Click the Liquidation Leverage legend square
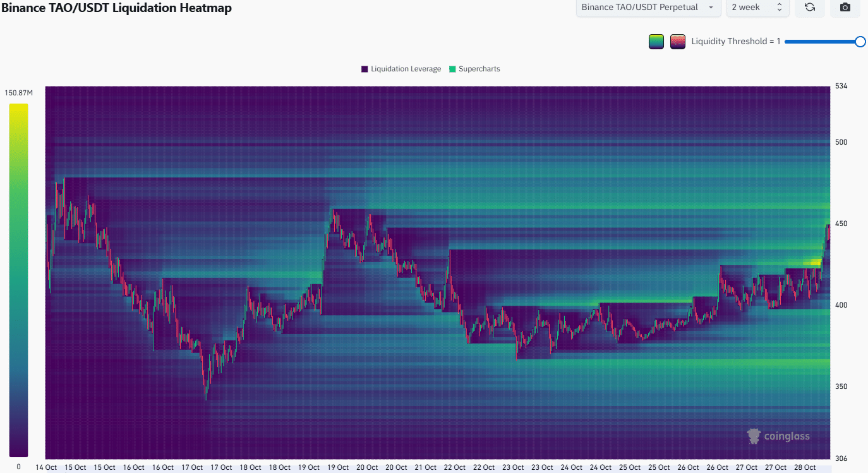The image size is (868, 473). coord(364,69)
